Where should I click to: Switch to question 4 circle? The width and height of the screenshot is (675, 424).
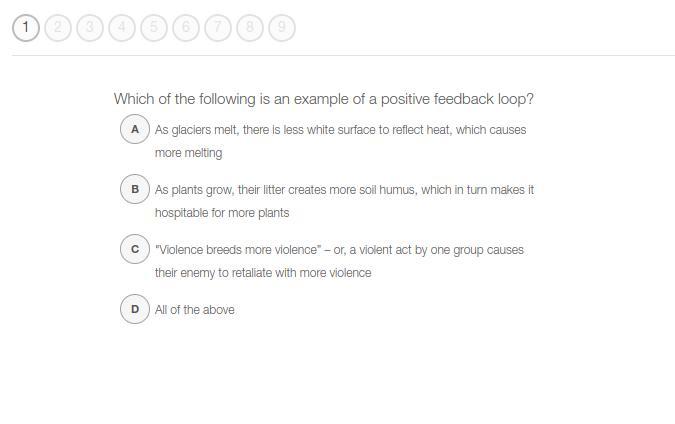[122, 28]
